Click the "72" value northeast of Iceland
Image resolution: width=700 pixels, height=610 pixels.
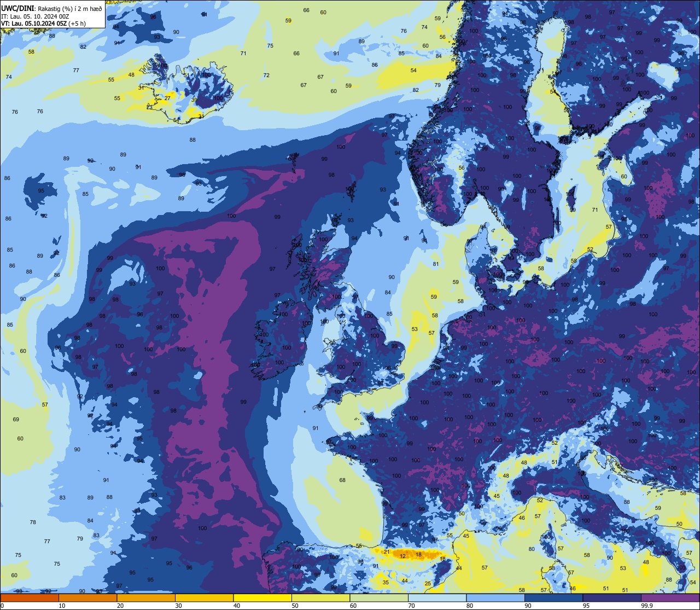tap(266, 75)
